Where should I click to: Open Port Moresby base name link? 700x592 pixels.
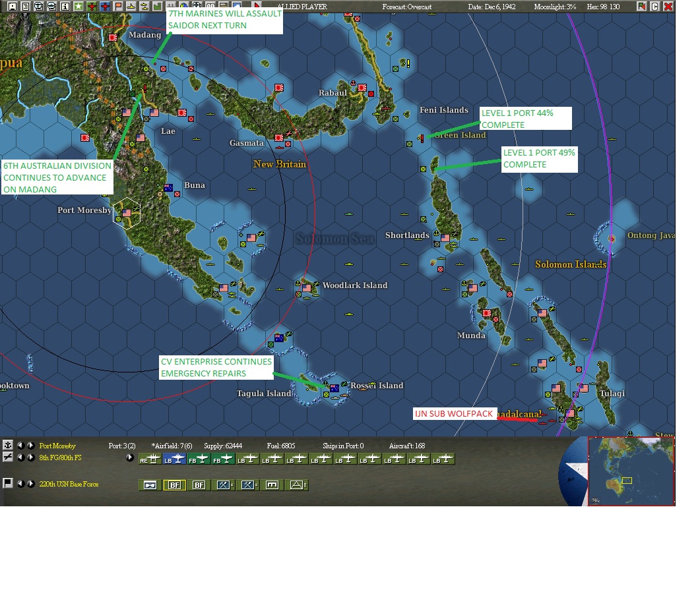pos(57,446)
